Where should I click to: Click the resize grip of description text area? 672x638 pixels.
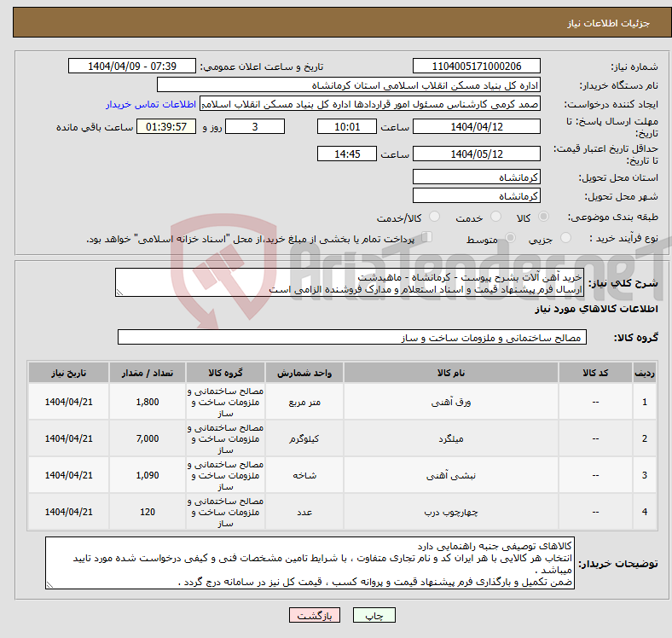tap(119, 292)
